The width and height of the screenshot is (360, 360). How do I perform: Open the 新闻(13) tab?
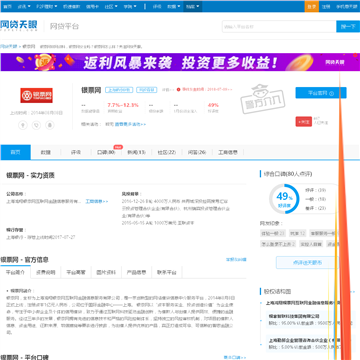[x=136, y=152]
